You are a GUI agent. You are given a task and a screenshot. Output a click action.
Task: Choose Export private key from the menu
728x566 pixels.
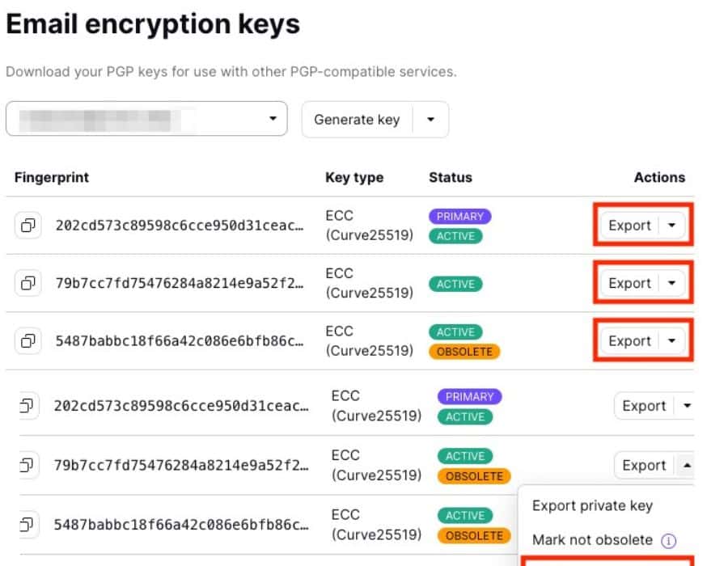[592, 506]
